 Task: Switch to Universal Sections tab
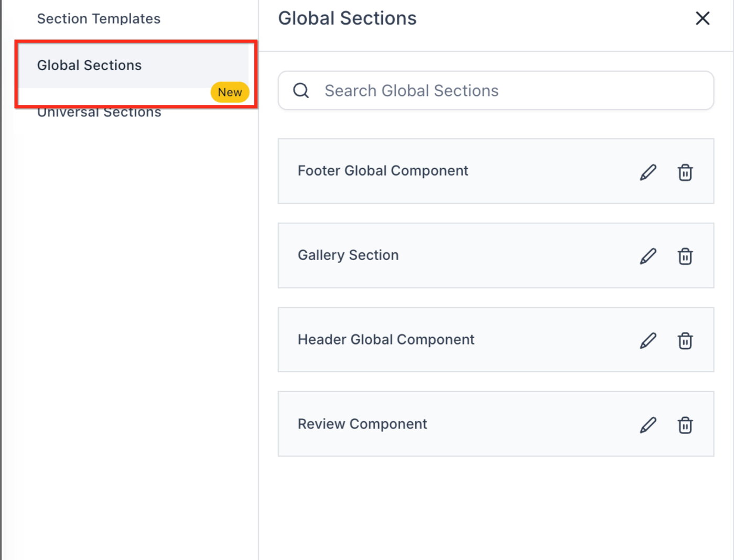coord(99,113)
